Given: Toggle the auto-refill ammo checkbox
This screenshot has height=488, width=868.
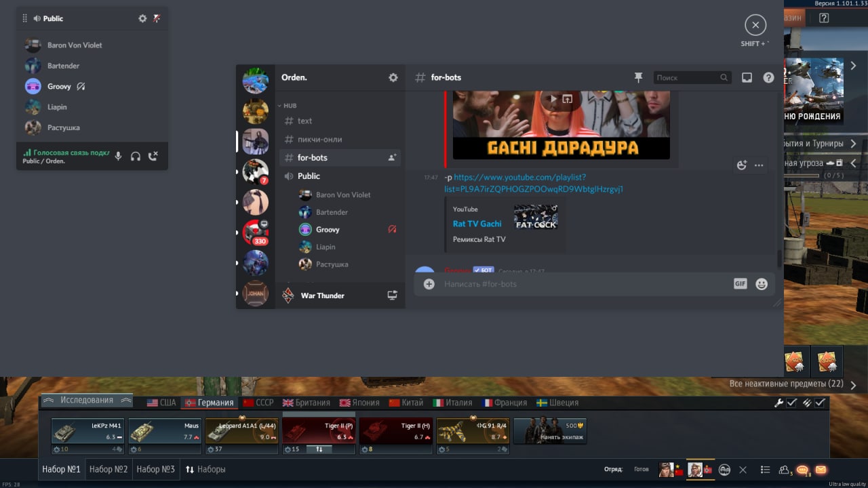Looking at the screenshot, I should [820, 403].
